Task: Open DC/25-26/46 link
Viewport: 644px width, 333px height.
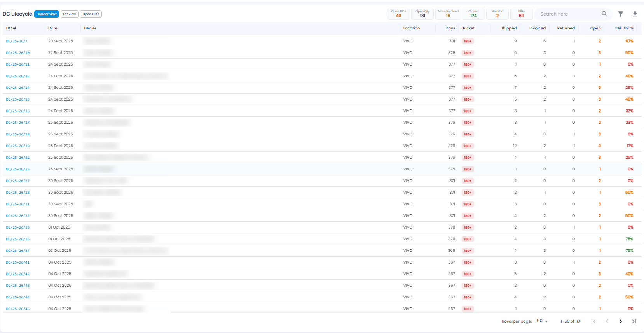Action: 18,309
